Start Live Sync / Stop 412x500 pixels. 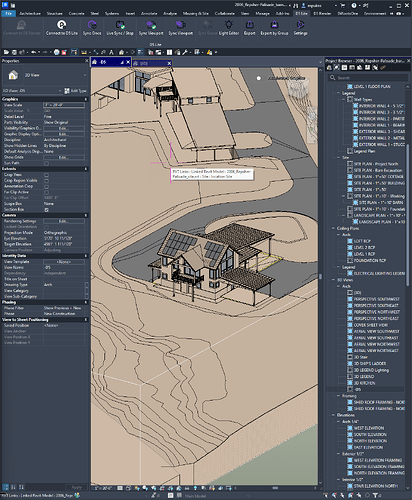coord(120,27)
